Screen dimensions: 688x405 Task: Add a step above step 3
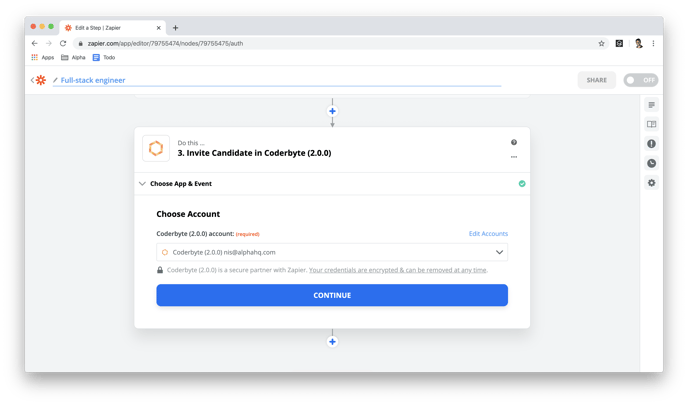tap(332, 111)
